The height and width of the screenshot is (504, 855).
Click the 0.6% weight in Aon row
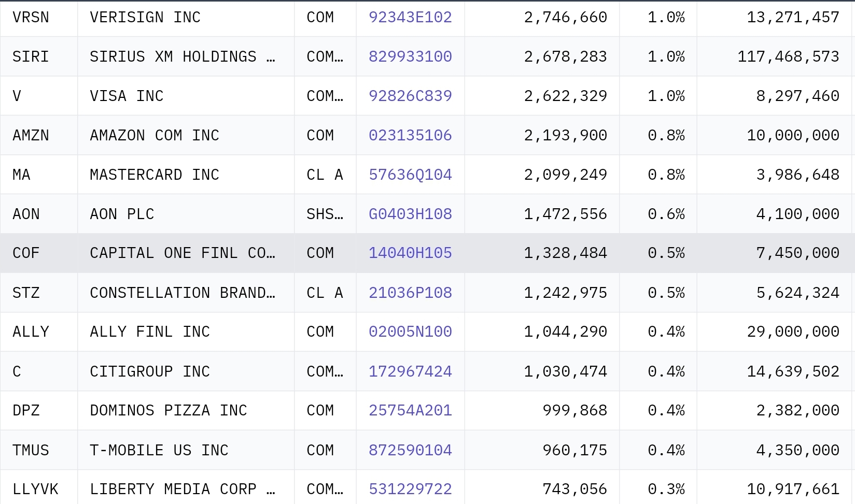tap(666, 214)
